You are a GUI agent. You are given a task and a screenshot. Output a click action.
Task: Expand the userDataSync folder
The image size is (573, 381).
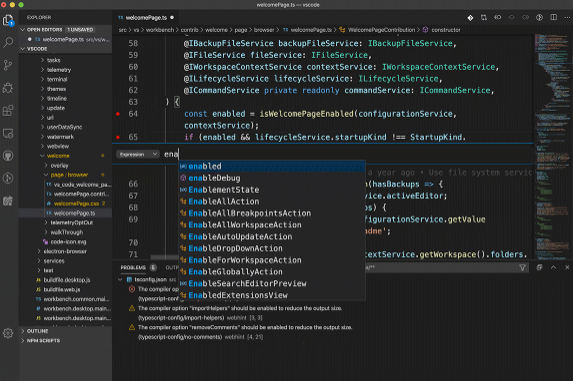click(64, 127)
